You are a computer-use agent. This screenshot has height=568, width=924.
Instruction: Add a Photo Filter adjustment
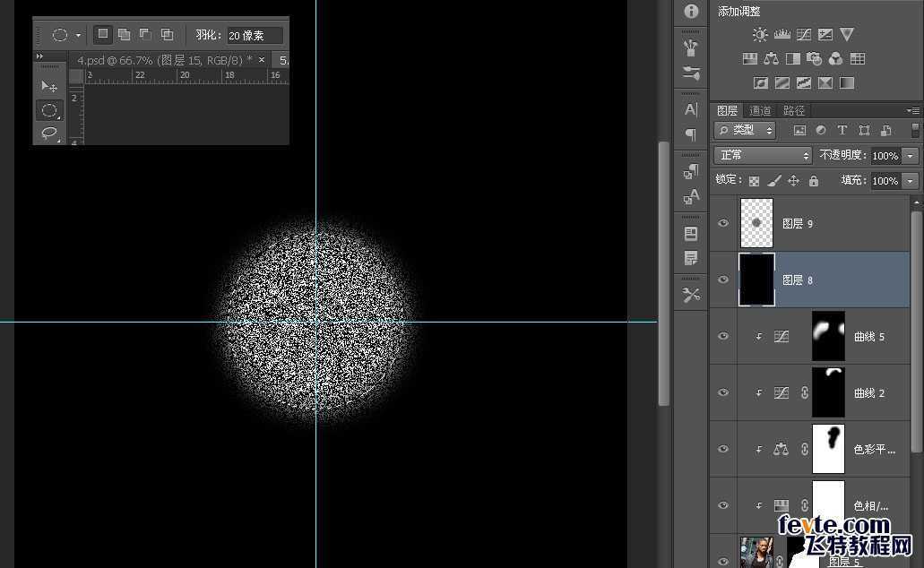[815, 59]
